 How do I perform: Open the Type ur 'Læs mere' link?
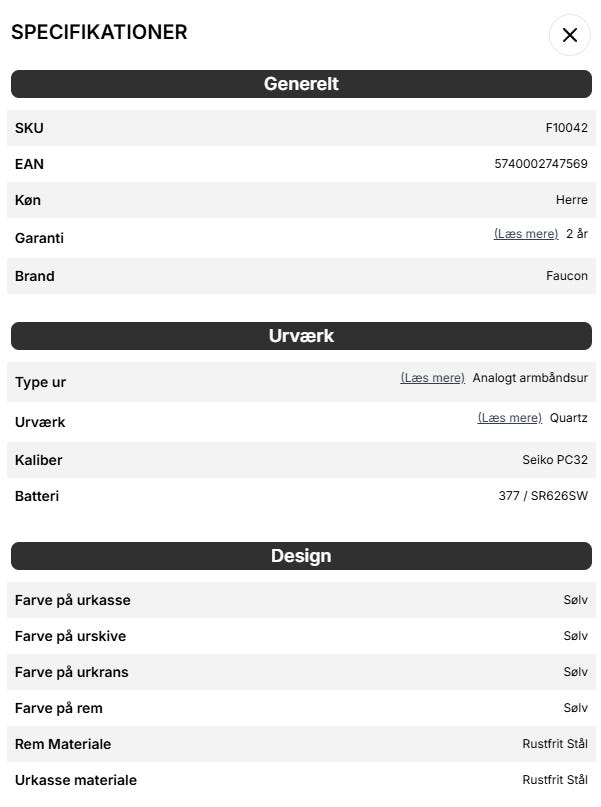pyautogui.click(x=433, y=378)
